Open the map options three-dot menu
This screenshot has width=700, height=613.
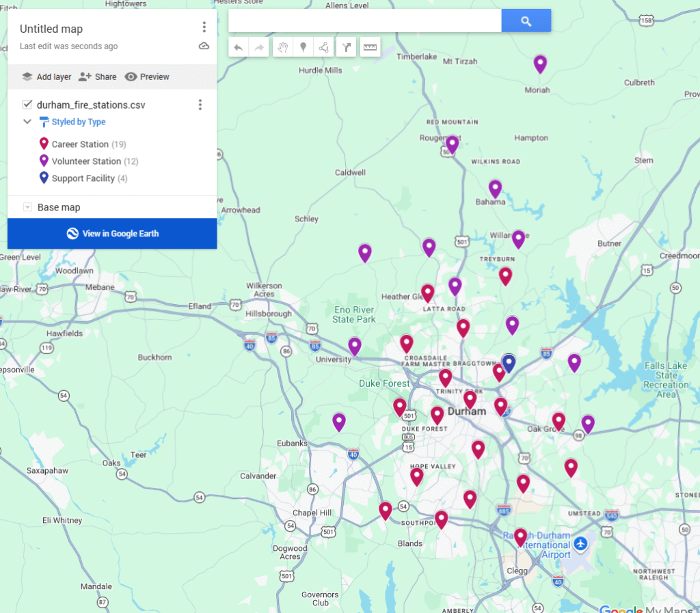click(204, 27)
